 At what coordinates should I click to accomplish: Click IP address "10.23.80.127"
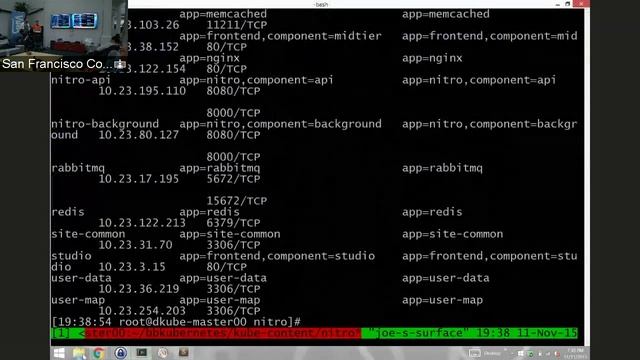[139, 135]
